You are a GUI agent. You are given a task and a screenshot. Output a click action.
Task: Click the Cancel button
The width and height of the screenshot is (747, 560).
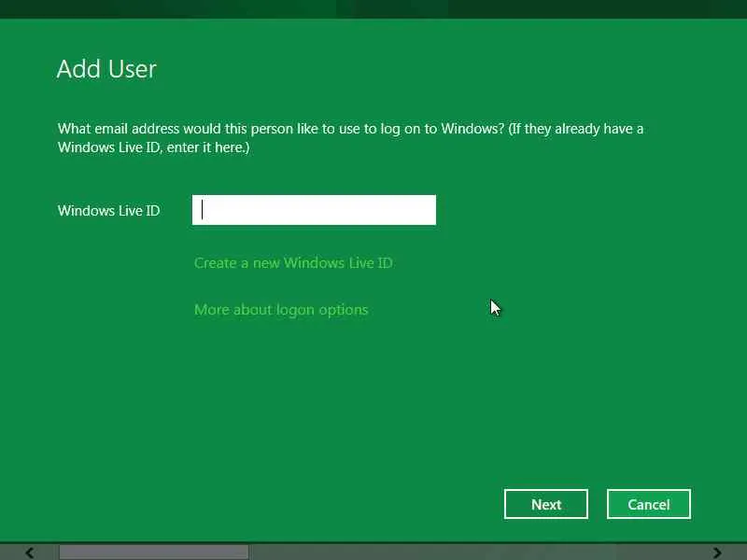(x=649, y=504)
